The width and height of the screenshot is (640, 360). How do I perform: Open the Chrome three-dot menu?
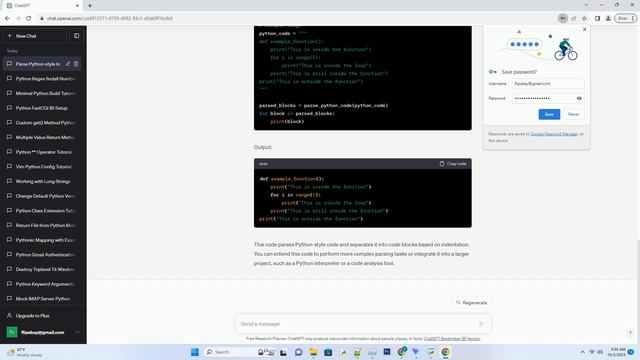(x=633, y=18)
